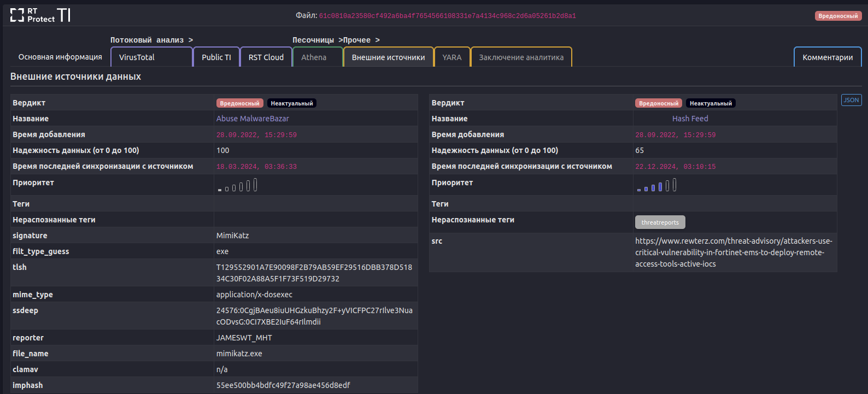Viewport: 868px width, 394px height.
Task: Select the RST Cloud tab
Action: click(266, 57)
